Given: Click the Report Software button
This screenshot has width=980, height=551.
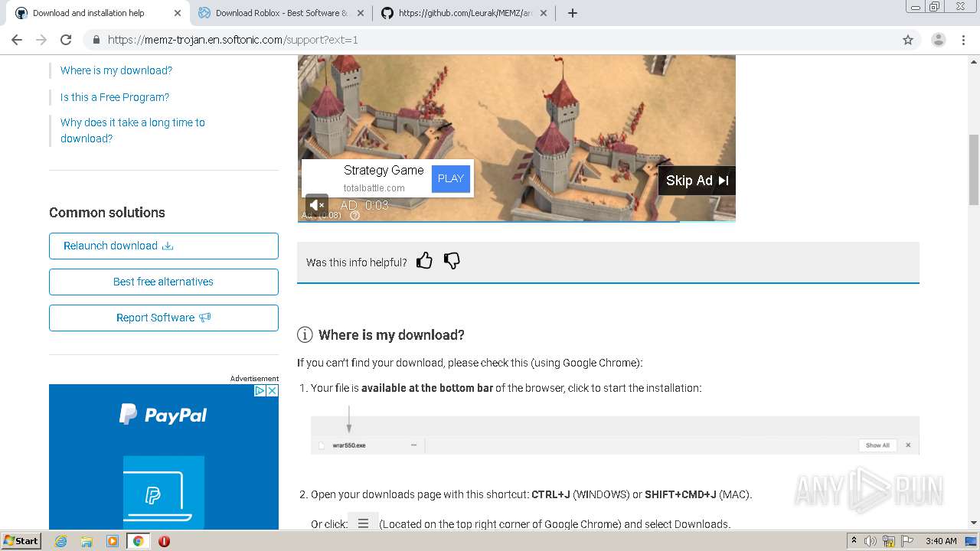Looking at the screenshot, I should pyautogui.click(x=164, y=318).
